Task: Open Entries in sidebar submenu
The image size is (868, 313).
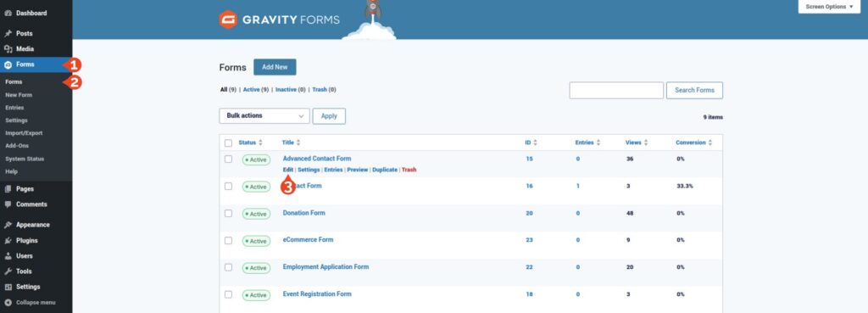Action: (x=14, y=108)
